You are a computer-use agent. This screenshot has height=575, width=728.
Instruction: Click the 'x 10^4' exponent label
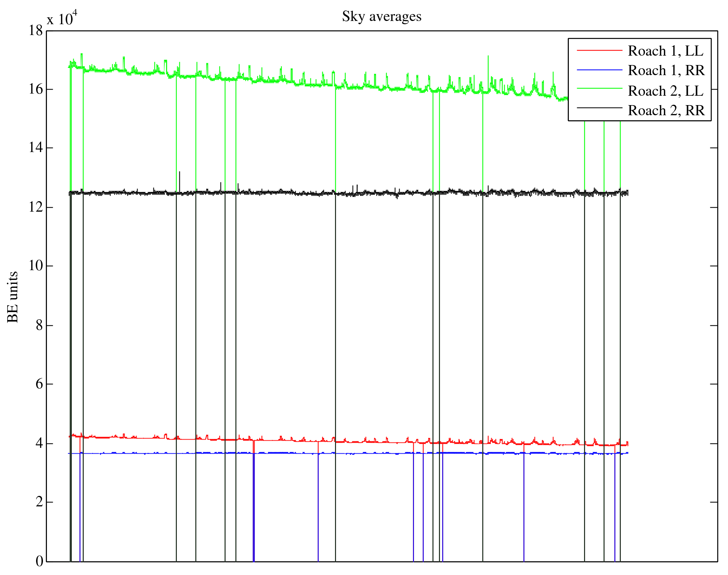[x=62, y=18]
